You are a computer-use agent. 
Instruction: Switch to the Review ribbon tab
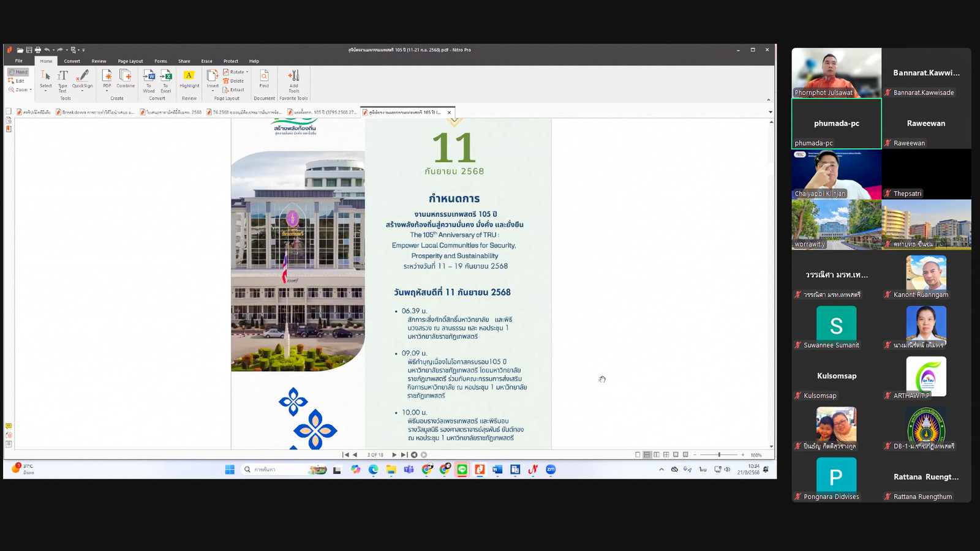(x=99, y=61)
